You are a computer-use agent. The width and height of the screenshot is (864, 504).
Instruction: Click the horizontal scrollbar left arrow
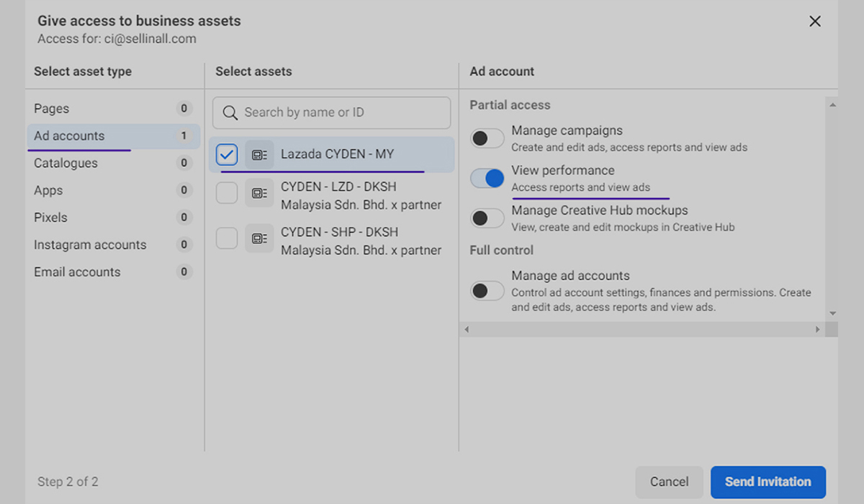tap(467, 329)
